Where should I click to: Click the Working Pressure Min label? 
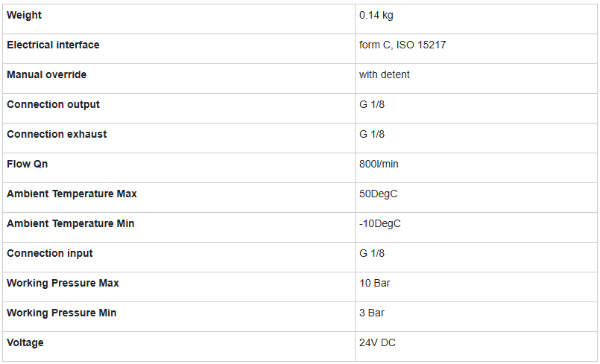(x=61, y=313)
